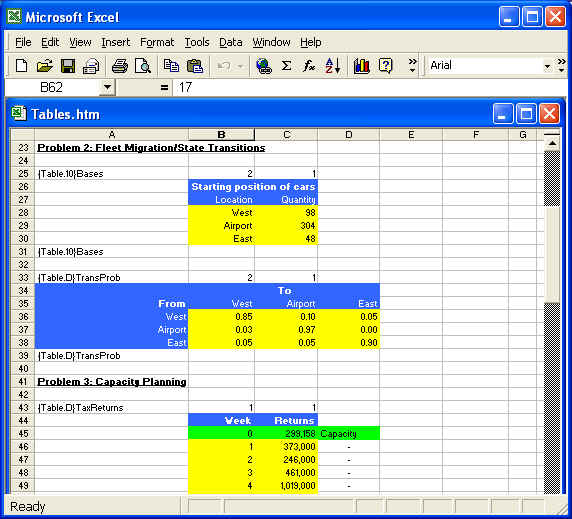Click the Print icon
572x519 pixels.
coord(119,66)
